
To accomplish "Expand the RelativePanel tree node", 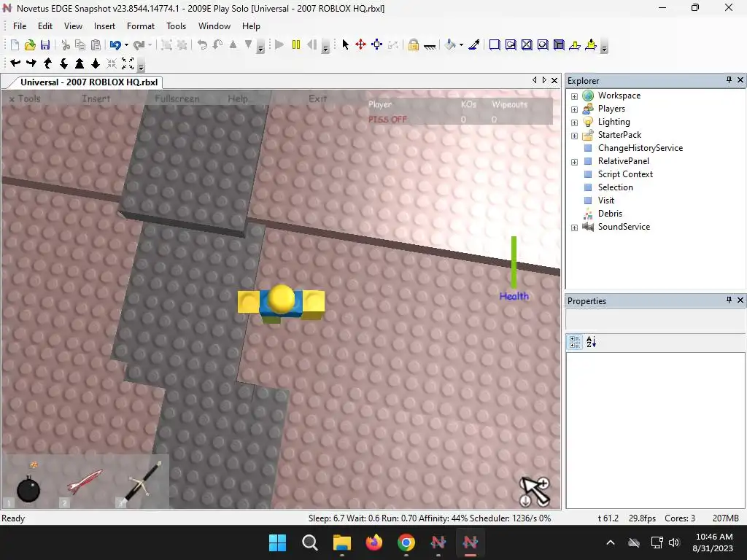I will (x=575, y=162).
